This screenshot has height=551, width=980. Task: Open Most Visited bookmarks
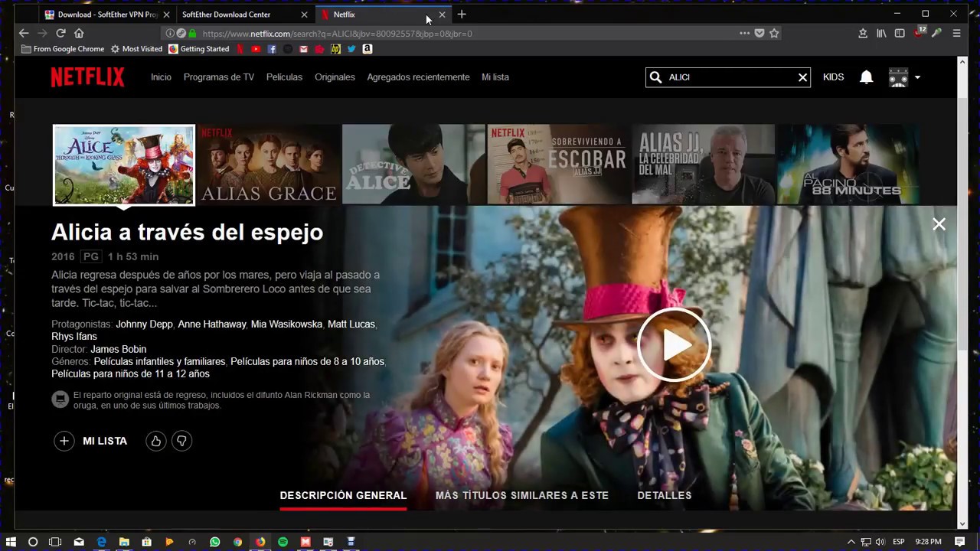[x=136, y=49]
